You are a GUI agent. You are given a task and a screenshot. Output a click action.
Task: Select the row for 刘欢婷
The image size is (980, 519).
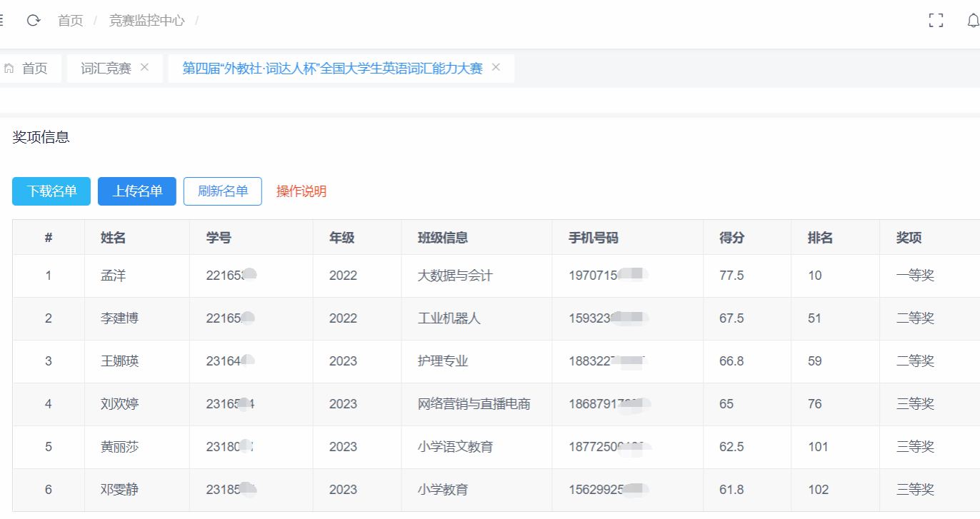click(x=120, y=404)
